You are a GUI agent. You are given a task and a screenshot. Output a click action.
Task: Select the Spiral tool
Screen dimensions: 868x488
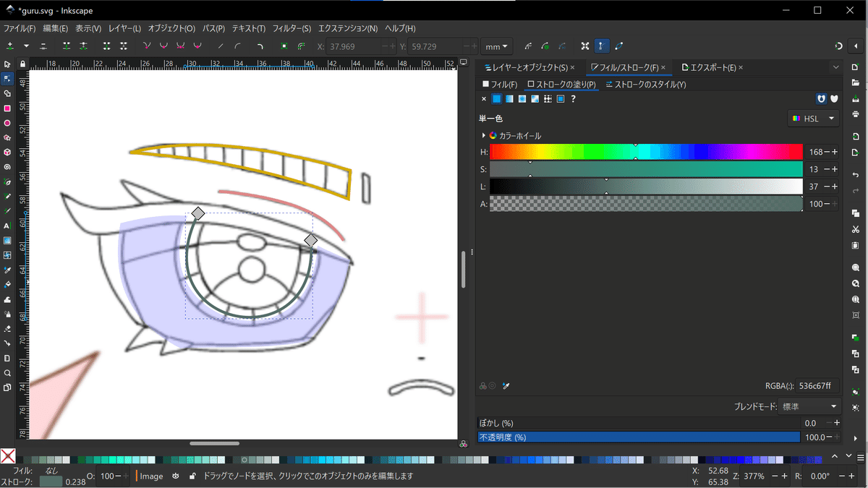(x=7, y=167)
